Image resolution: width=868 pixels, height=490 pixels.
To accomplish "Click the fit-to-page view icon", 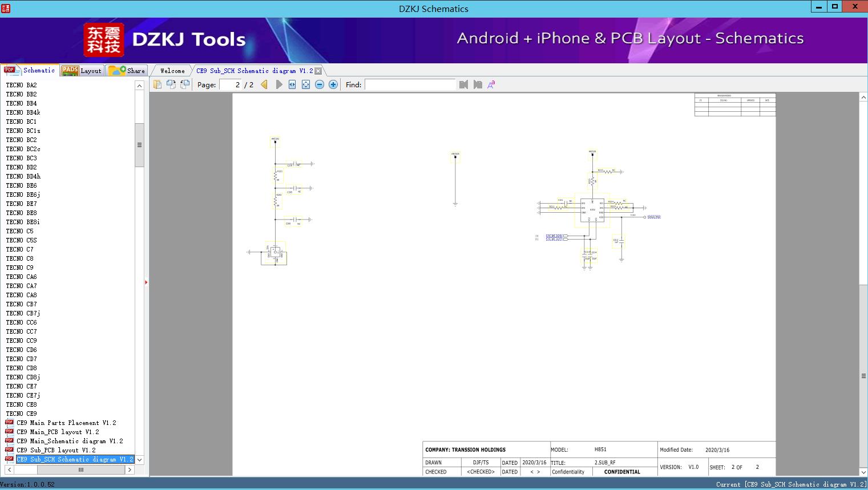I will (x=305, y=84).
